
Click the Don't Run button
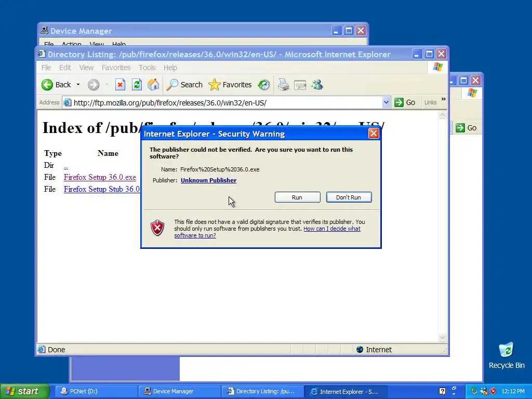(349, 197)
